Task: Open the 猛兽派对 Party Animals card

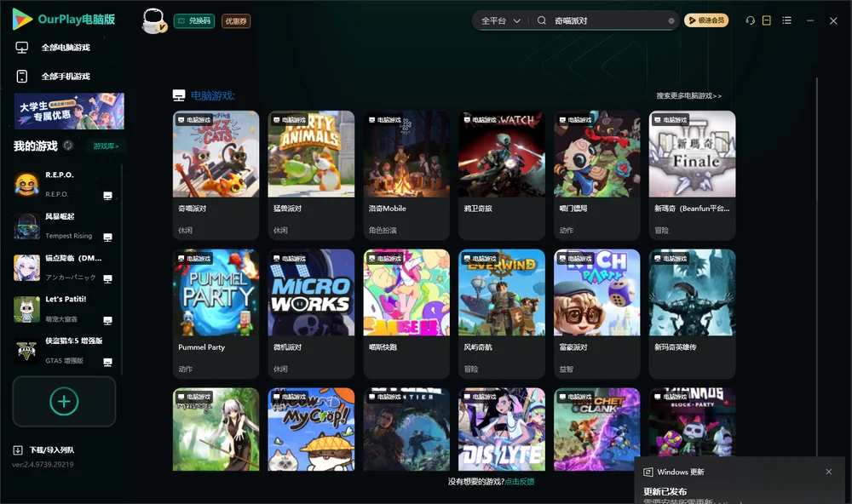Action: pos(311,175)
